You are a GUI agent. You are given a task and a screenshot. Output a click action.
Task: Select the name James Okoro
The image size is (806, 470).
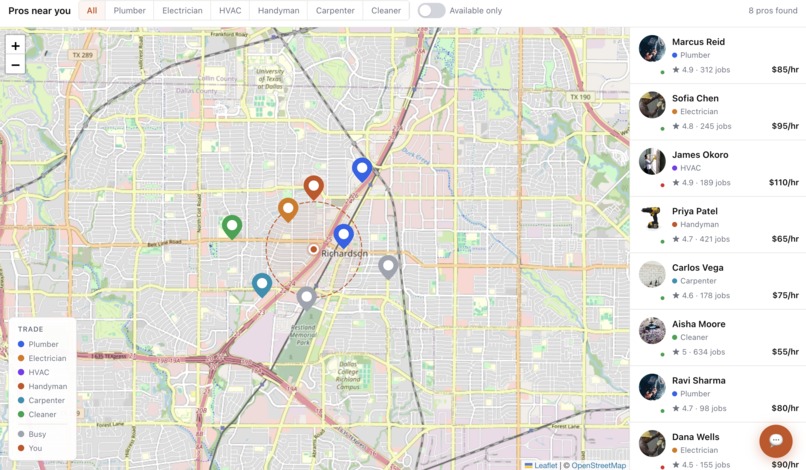tap(700, 155)
